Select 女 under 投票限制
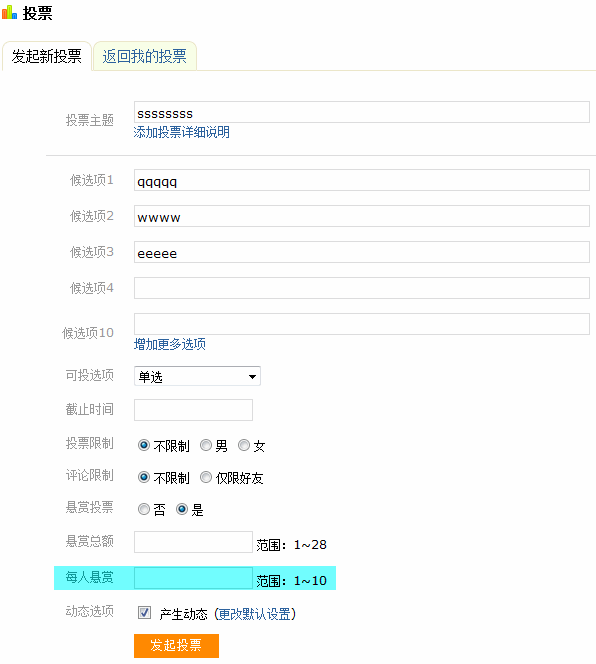596x664 pixels. coord(244,445)
